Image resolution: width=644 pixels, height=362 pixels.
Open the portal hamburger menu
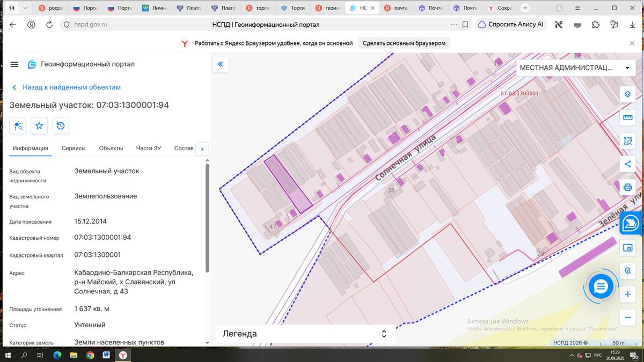[14, 64]
